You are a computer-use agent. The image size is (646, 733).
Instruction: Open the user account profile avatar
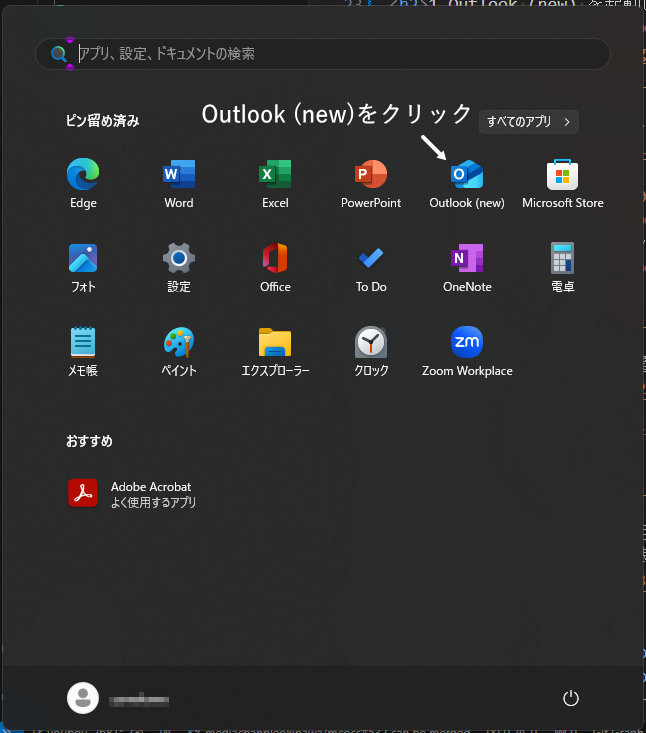(83, 698)
